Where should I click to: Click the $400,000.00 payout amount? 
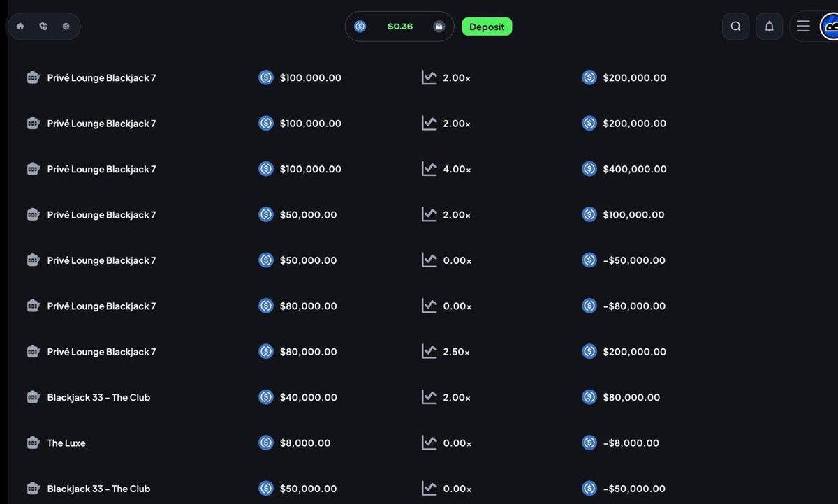(x=635, y=169)
